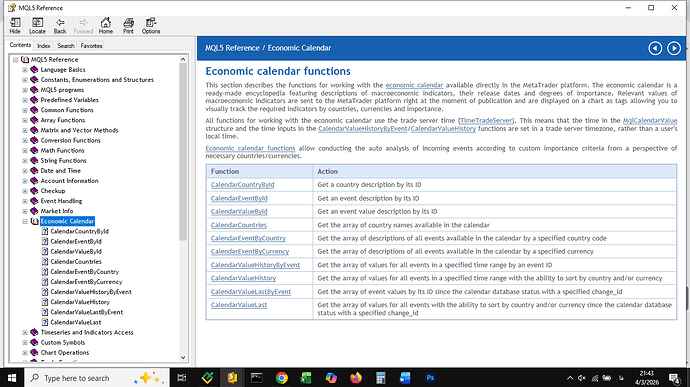Expand the Array Functions node

coord(25,120)
